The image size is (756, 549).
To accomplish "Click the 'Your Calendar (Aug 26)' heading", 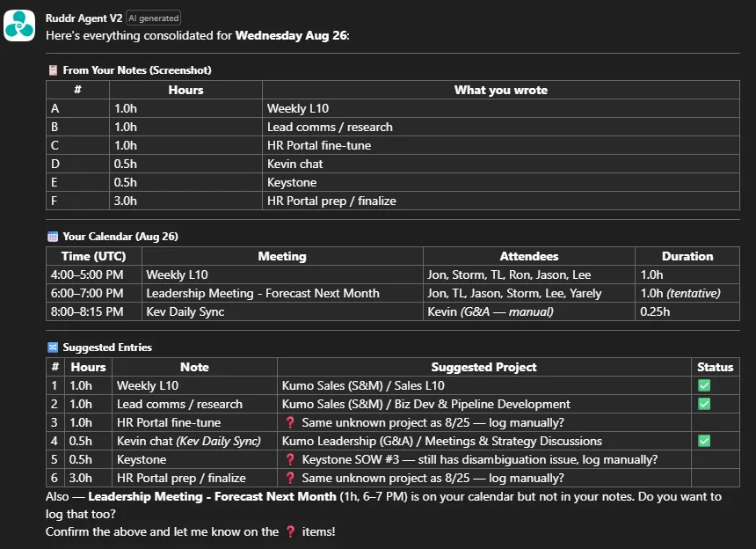I will [120, 237].
